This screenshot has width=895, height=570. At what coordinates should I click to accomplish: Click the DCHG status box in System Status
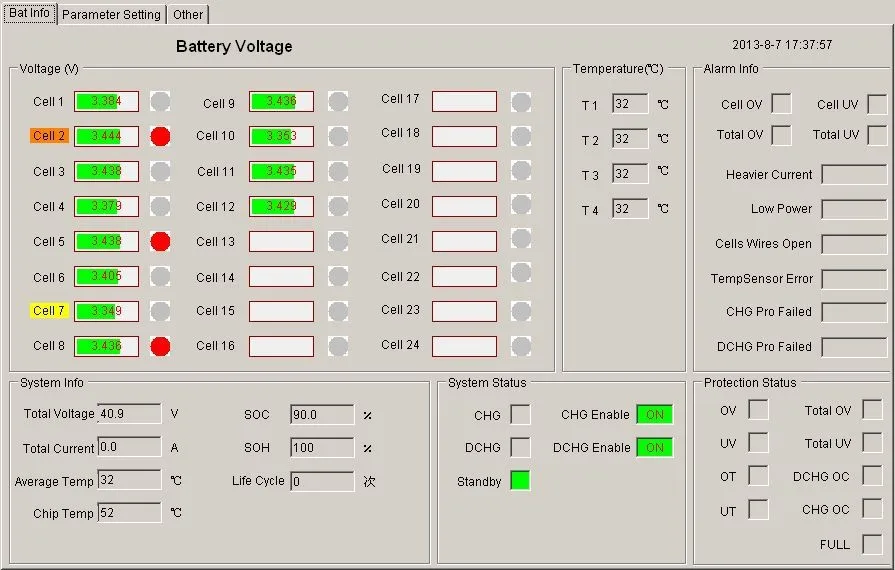tap(520, 447)
